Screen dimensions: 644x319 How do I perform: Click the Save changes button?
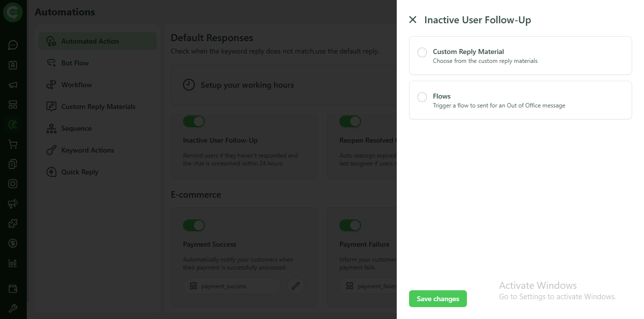(438, 299)
